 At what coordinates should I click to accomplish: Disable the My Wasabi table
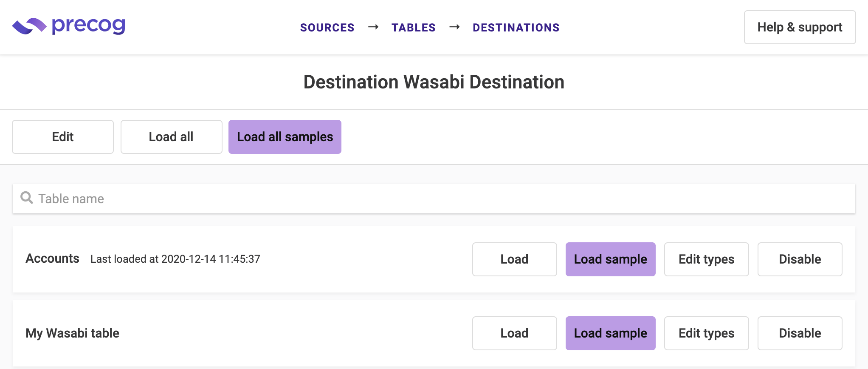tap(800, 333)
